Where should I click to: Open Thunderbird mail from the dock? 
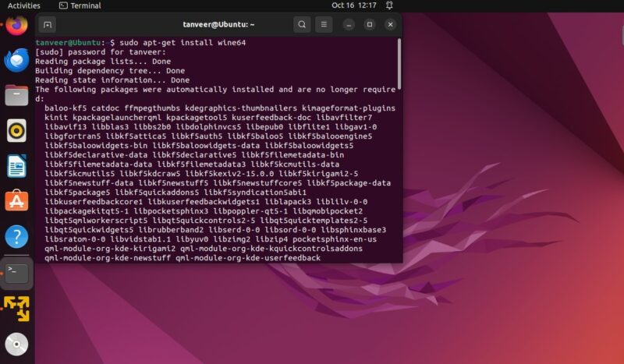[16, 60]
